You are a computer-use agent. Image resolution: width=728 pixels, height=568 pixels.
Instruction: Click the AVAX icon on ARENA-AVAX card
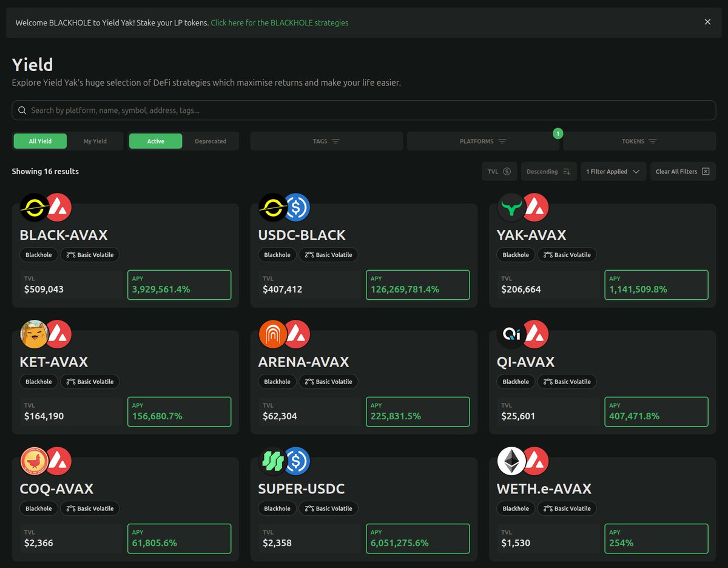point(297,334)
